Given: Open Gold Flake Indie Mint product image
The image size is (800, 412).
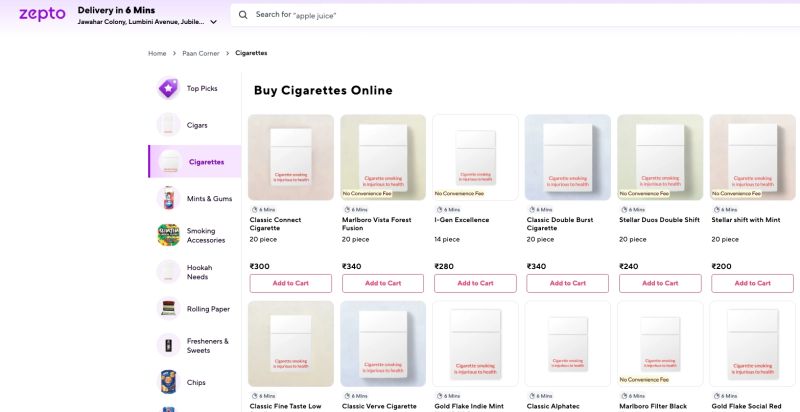Looking at the screenshot, I should coord(476,344).
